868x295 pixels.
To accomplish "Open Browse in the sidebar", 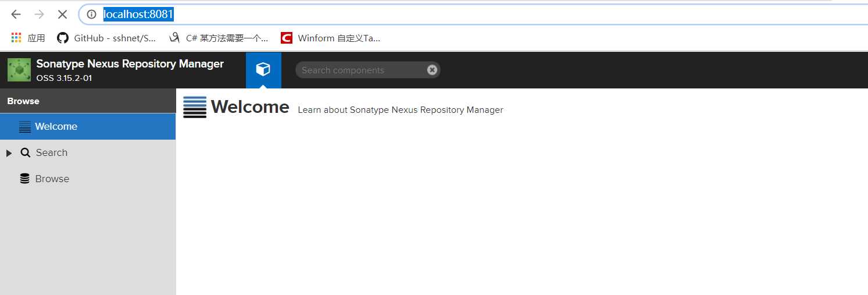I will pyautogui.click(x=88, y=179).
